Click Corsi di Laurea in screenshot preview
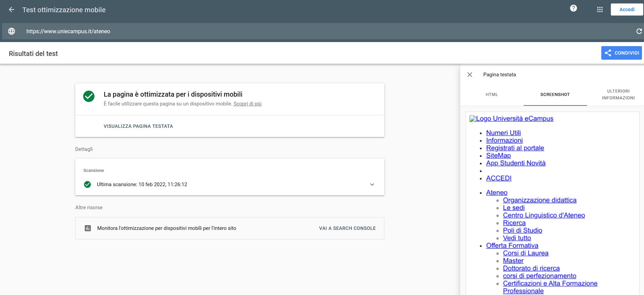 pyautogui.click(x=525, y=253)
